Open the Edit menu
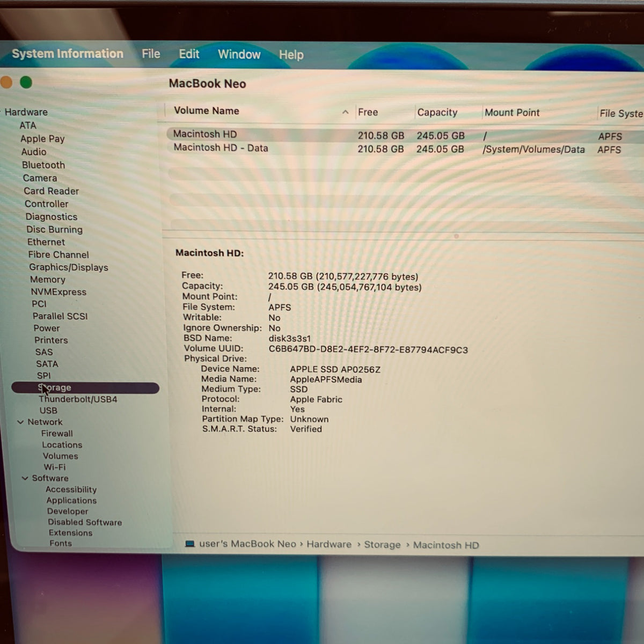This screenshot has height=644, width=644. coord(189,54)
